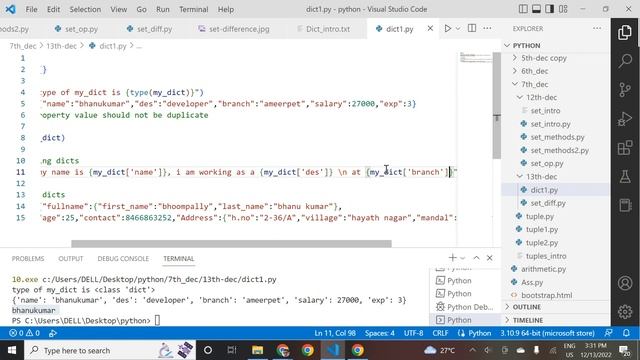The height and width of the screenshot is (360, 640).
Task: Click the editor horizontal scrollbar
Action: pos(231,244)
